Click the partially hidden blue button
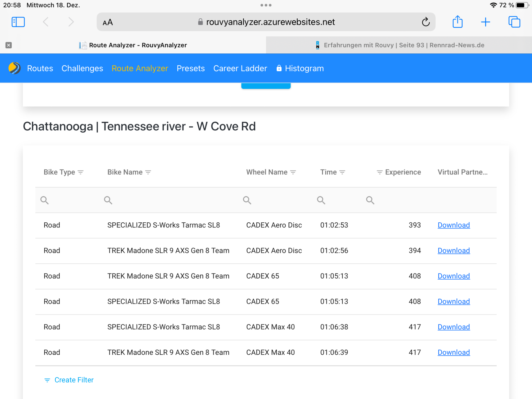This screenshot has height=399, width=532. click(266, 86)
